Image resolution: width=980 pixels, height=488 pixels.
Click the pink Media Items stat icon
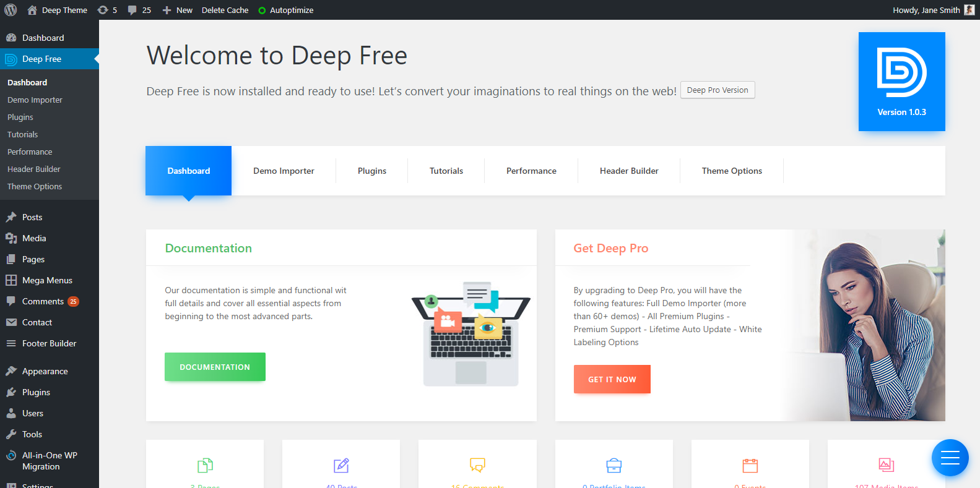(x=887, y=465)
